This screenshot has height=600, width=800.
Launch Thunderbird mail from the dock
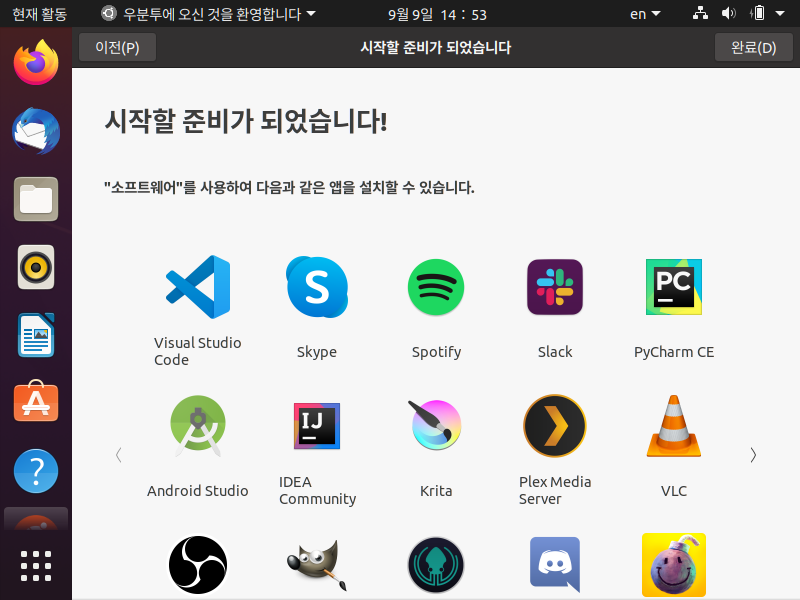(x=36, y=131)
